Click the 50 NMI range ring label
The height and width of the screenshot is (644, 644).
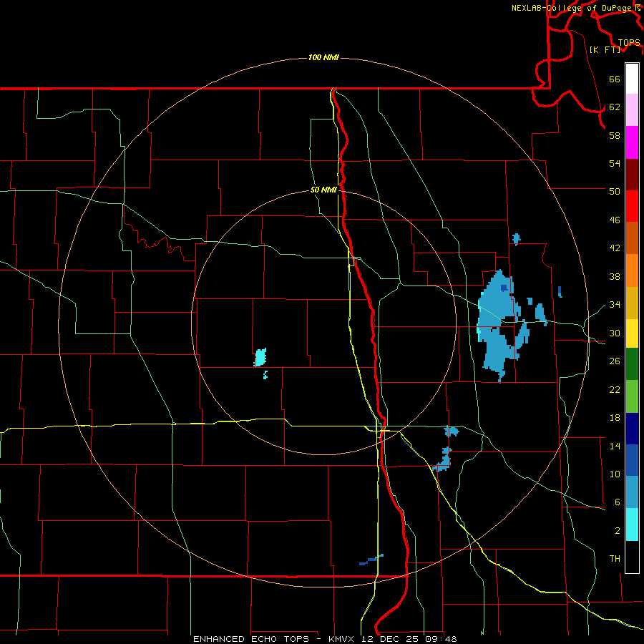point(323,190)
